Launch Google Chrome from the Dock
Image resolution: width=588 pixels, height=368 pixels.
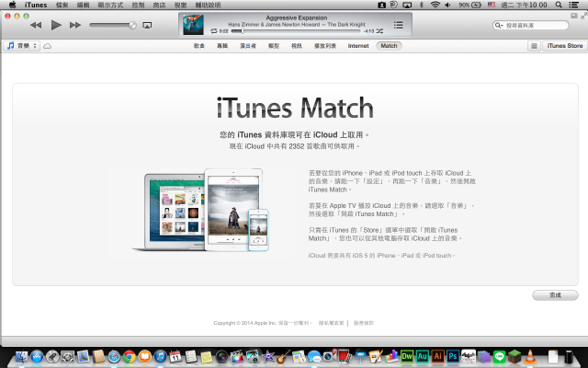[x=130, y=356]
